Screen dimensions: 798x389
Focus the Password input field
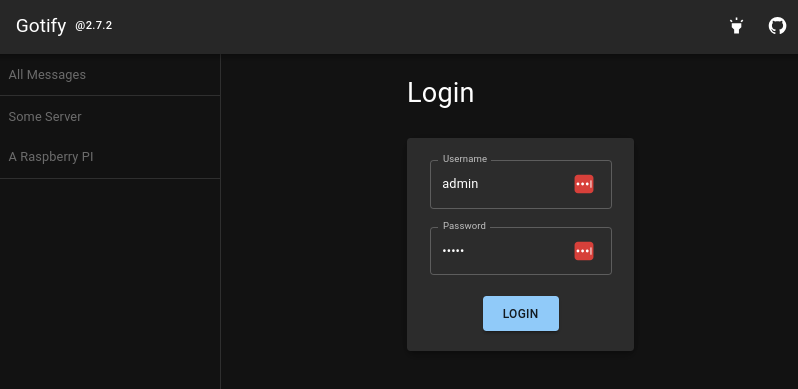pyautogui.click(x=521, y=251)
